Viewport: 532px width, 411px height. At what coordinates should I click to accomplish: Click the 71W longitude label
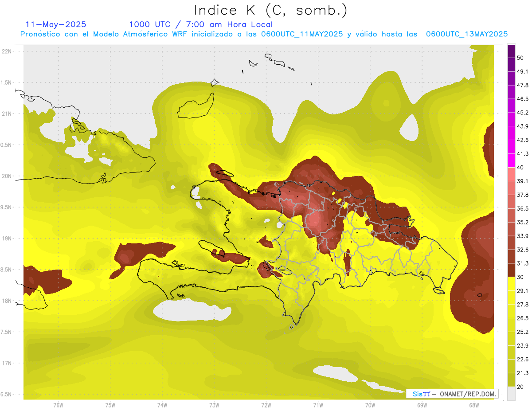tap(318, 405)
